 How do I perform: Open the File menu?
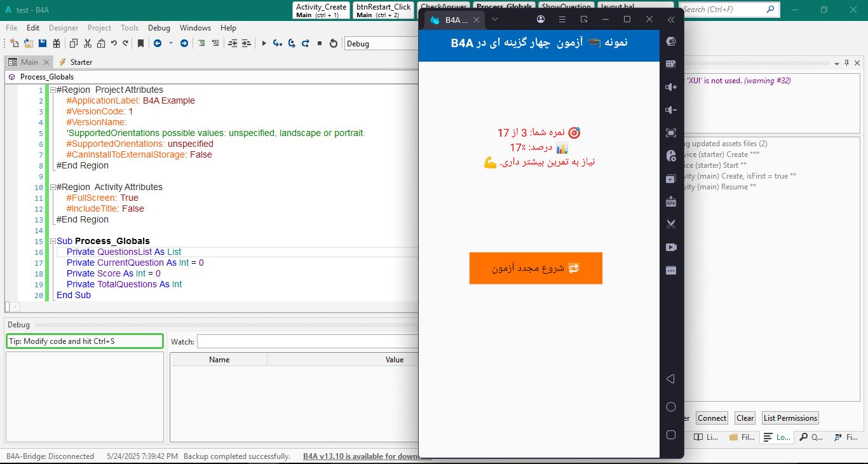pyautogui.click(x=11, y=28)
